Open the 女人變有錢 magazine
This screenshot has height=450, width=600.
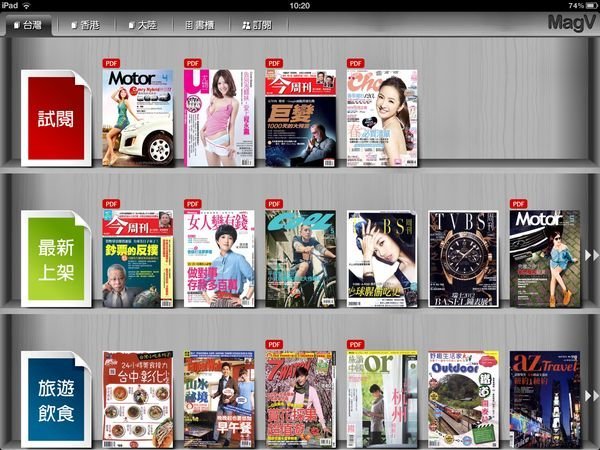[x=219, y=258]
